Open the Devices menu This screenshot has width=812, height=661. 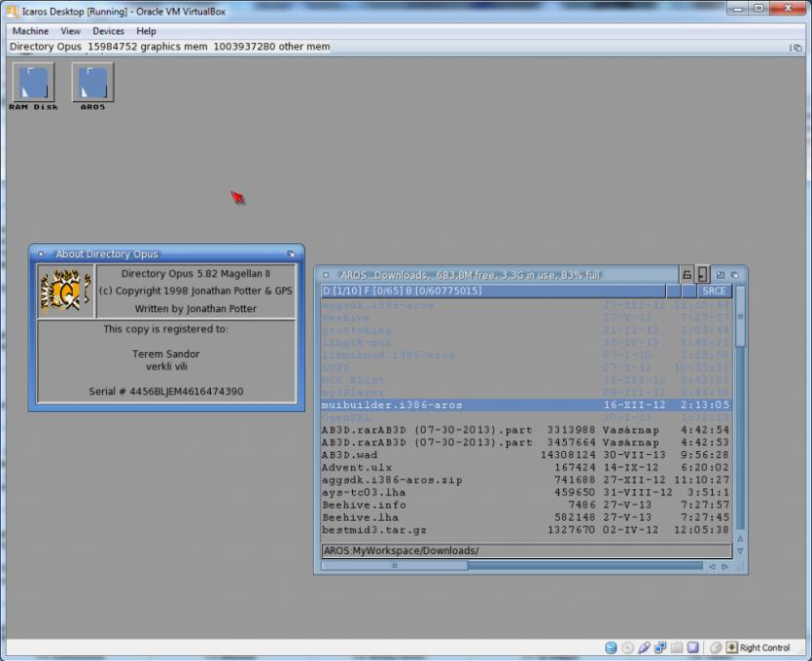108,31
